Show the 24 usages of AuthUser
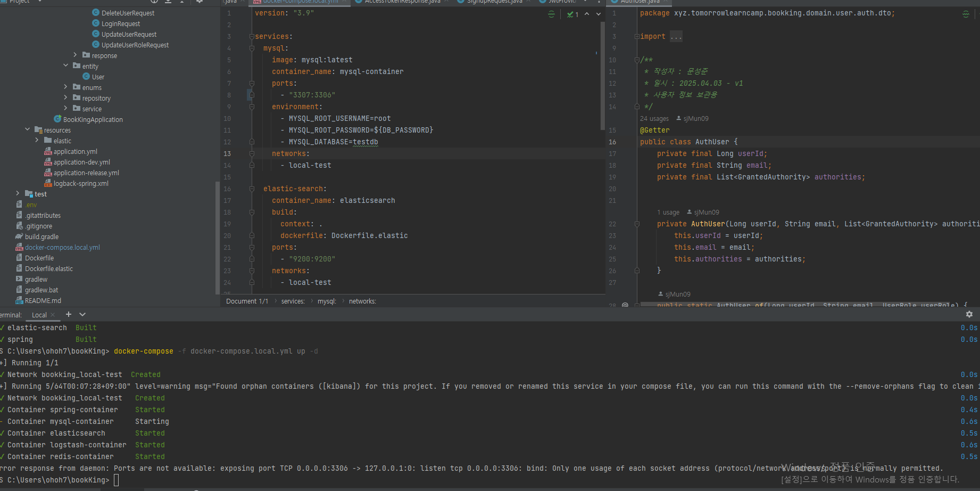 click(x=654, y=119)
